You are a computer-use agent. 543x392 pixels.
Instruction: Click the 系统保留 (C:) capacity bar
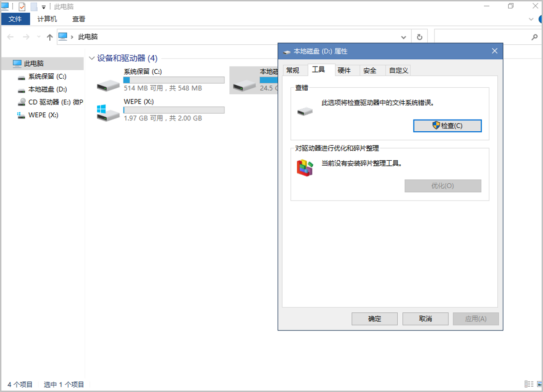pyautogui.click(x=174, y=80)
